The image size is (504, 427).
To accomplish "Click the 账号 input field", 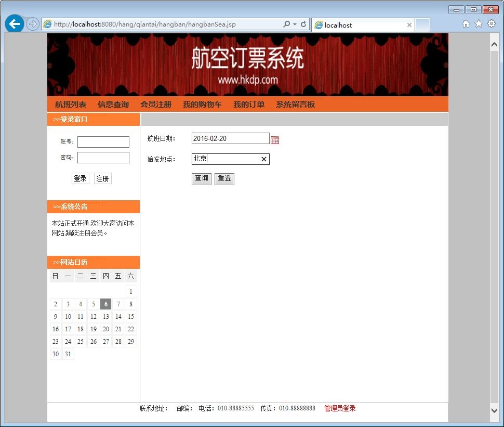I will (103, 142).
